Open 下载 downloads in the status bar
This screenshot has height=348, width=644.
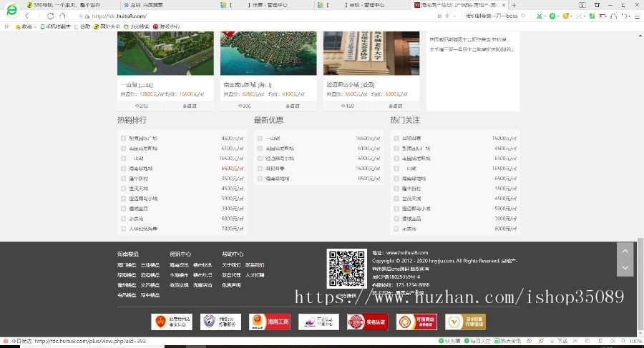click(x=559, y=341)
